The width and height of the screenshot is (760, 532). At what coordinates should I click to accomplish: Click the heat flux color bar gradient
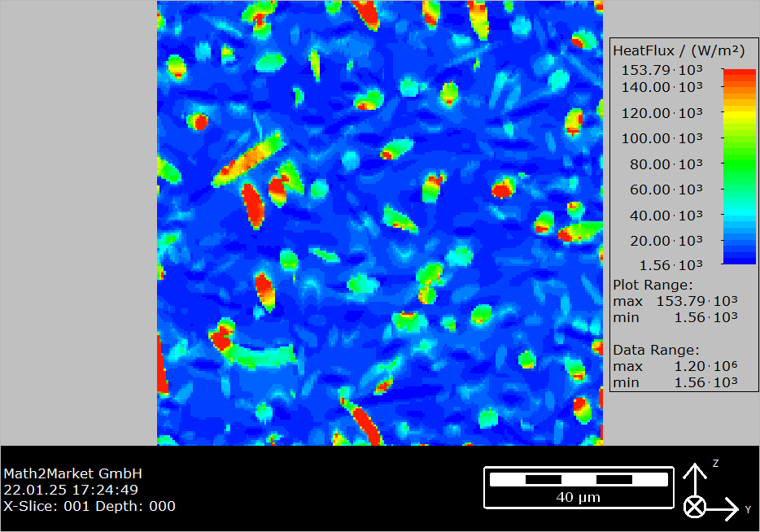pos(739,166)
